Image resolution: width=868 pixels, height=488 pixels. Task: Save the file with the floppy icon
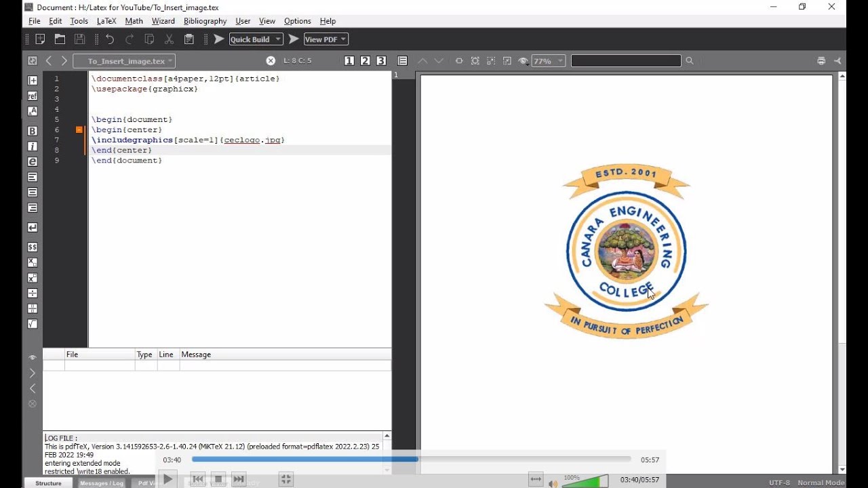point(79,39)
